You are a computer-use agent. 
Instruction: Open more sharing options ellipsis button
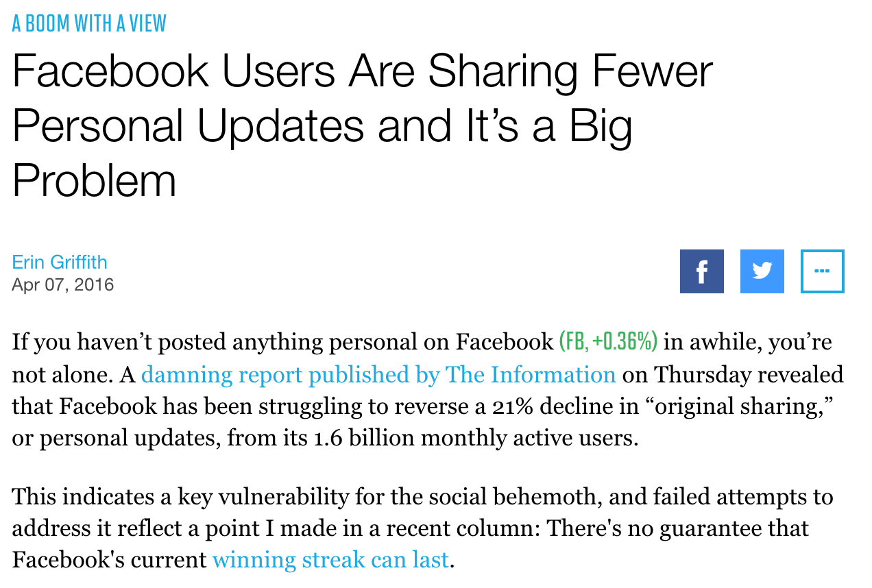(x=822, y=271)
